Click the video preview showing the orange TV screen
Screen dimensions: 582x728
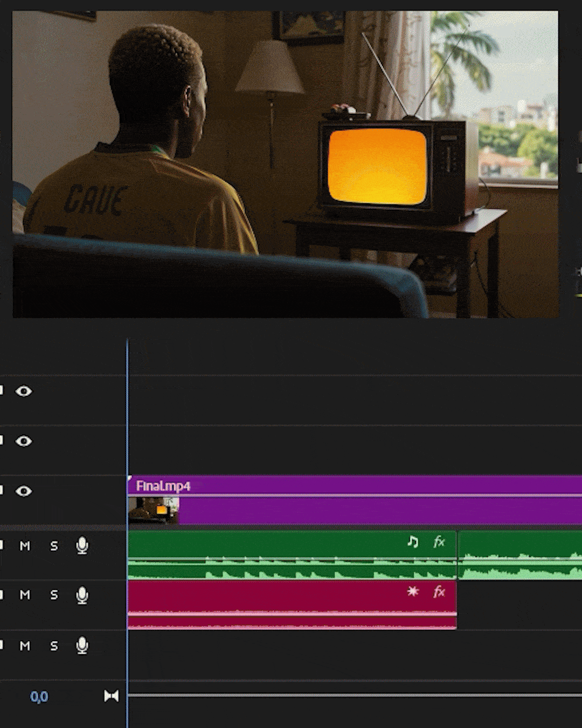286,164
